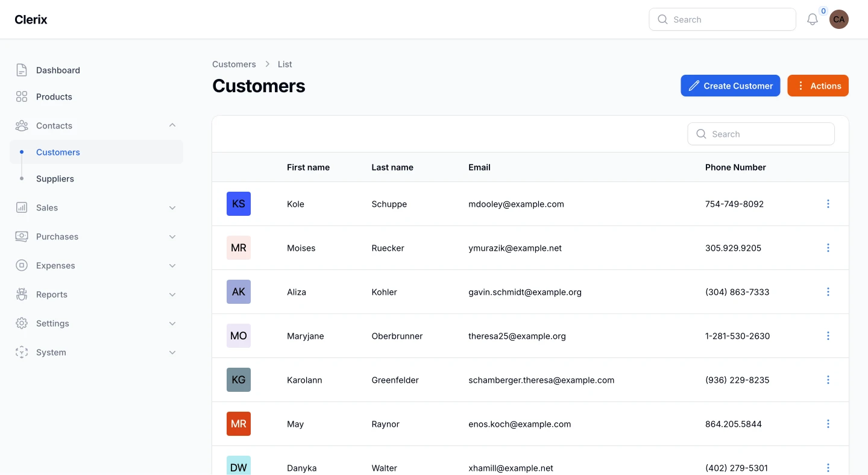Open the Actions dropdown button

pyautogui.click(x=818, y=86)
